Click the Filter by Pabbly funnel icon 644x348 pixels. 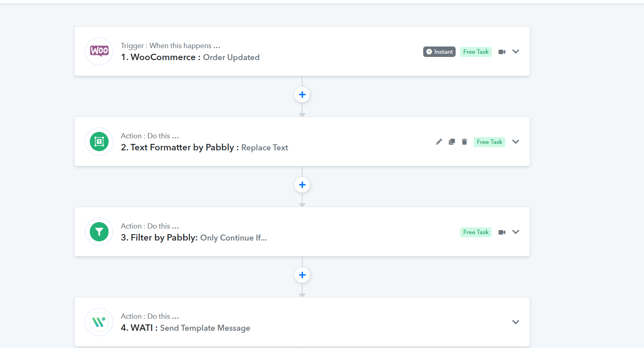tap(99, 232)
